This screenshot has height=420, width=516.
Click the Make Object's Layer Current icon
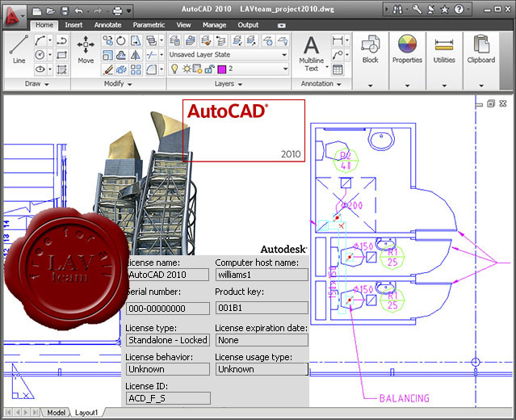point(191,40)
